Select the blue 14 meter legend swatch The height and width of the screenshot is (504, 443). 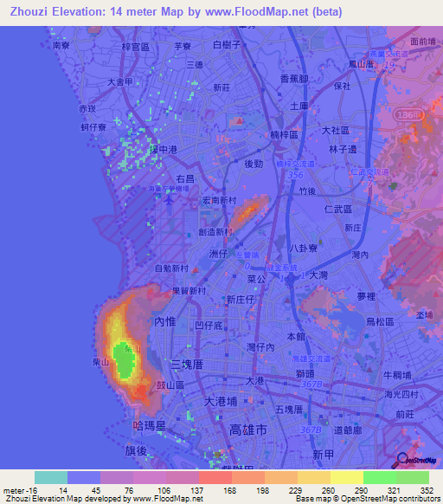84,477
